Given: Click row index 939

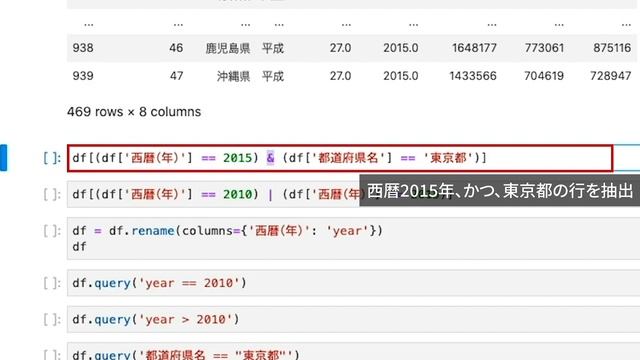Looking at the screenshot, I should coord(83,76).
